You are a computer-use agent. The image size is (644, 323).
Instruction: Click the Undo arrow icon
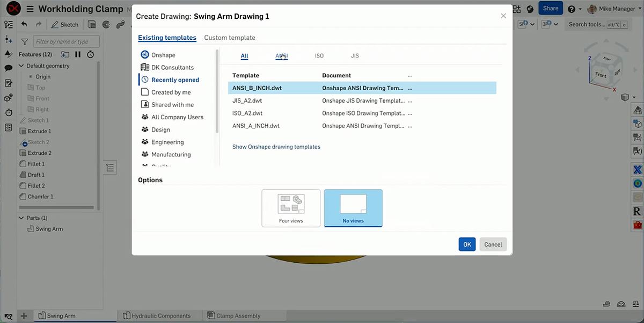24,24
